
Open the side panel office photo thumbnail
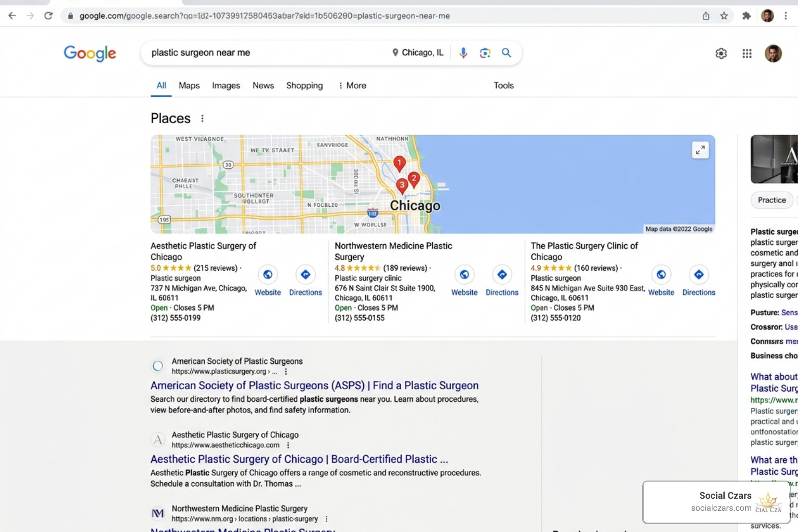pos(774,159)
